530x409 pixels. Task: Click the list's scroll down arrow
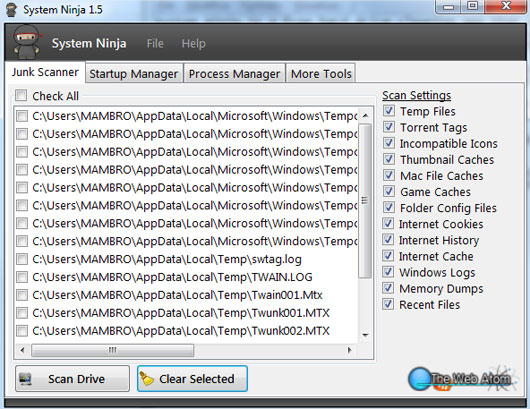pyautogui.click(x=365, y=335)
